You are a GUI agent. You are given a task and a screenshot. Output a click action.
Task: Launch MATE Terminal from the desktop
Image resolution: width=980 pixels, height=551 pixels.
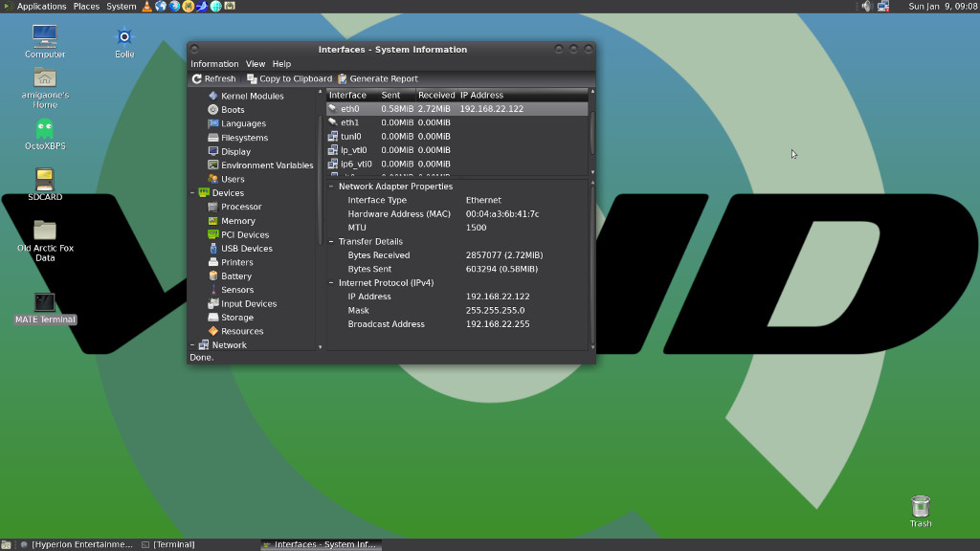coord(45,309)
